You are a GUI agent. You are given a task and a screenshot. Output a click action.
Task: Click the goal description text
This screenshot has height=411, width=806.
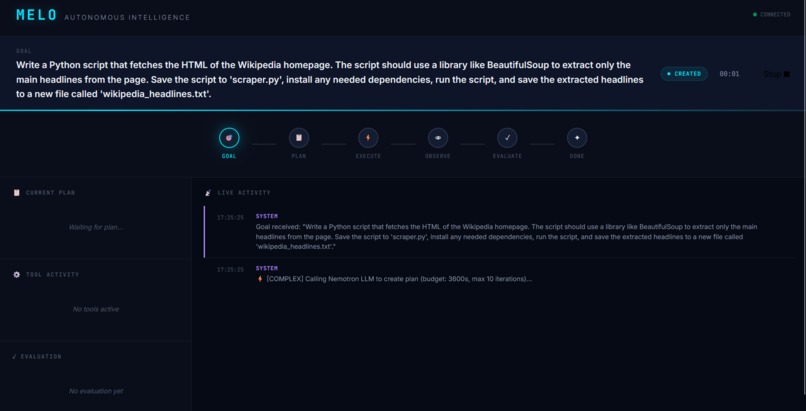click(x=329, y=80)
